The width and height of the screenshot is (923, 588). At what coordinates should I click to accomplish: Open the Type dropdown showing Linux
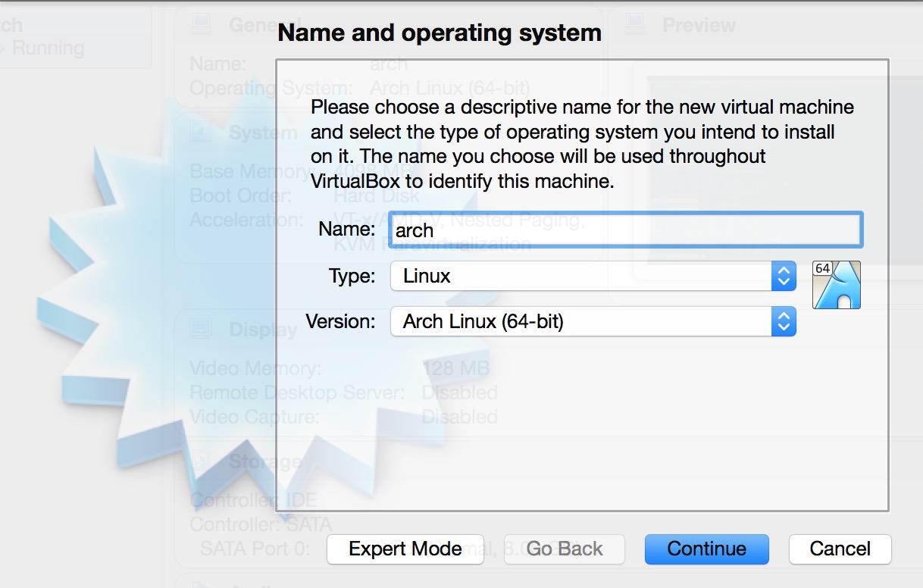click(x=593, y=276)
